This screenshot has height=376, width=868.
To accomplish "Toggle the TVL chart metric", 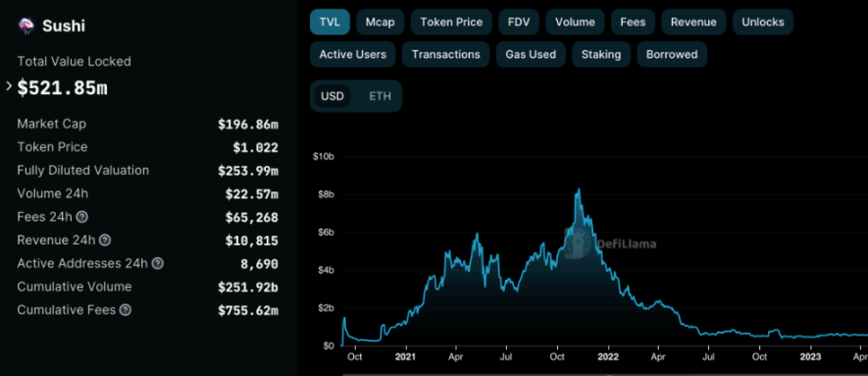I will (330, 23).
